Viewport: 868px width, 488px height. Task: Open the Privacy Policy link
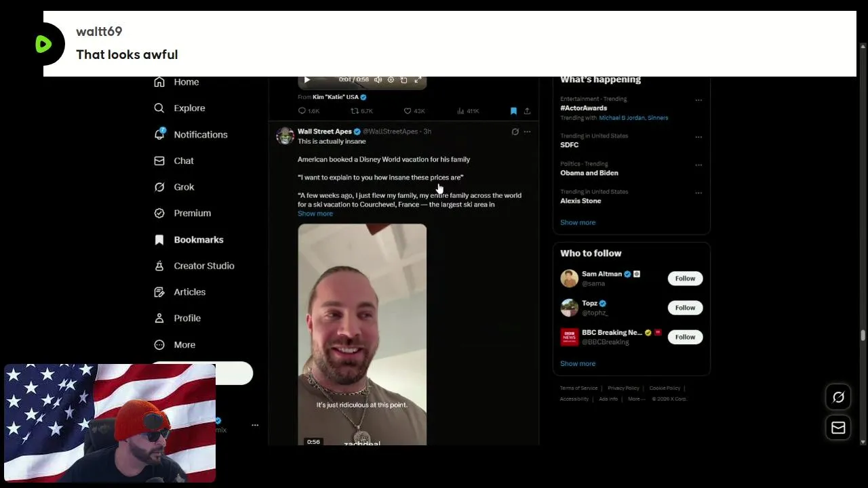click(x=623, y=388)
